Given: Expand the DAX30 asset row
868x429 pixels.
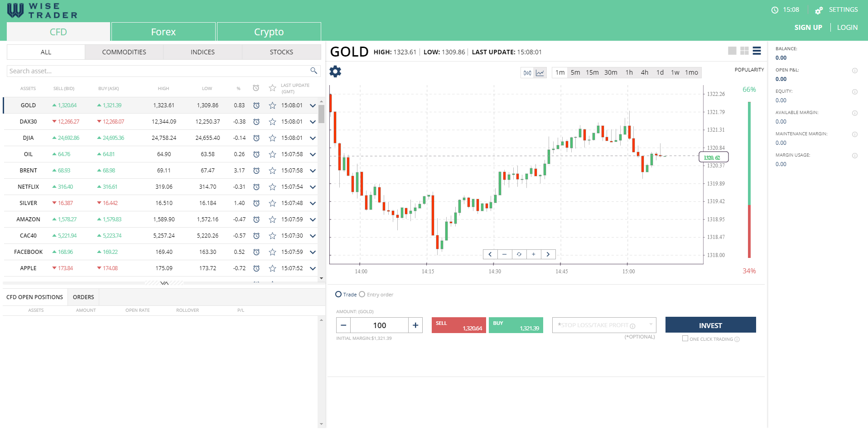Looking at the screenshot, I should coord(312,121).
